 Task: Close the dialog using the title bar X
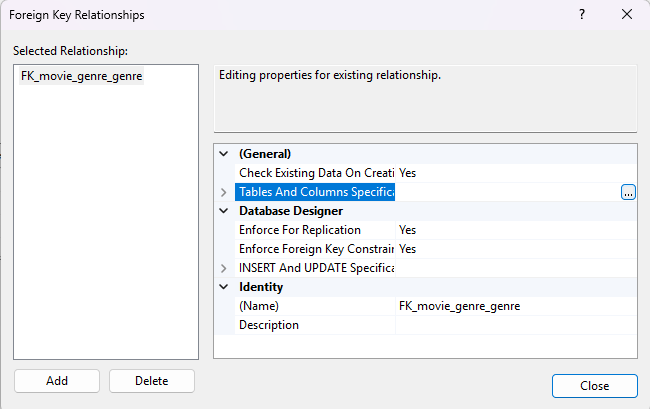tap(626, 15)
